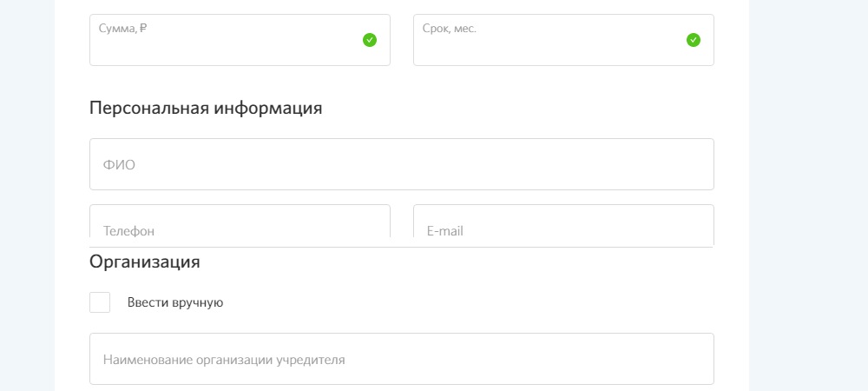868x391 pixels.
Task: Enable the Ввести вручную checkbox
Action: click(100, 302)
